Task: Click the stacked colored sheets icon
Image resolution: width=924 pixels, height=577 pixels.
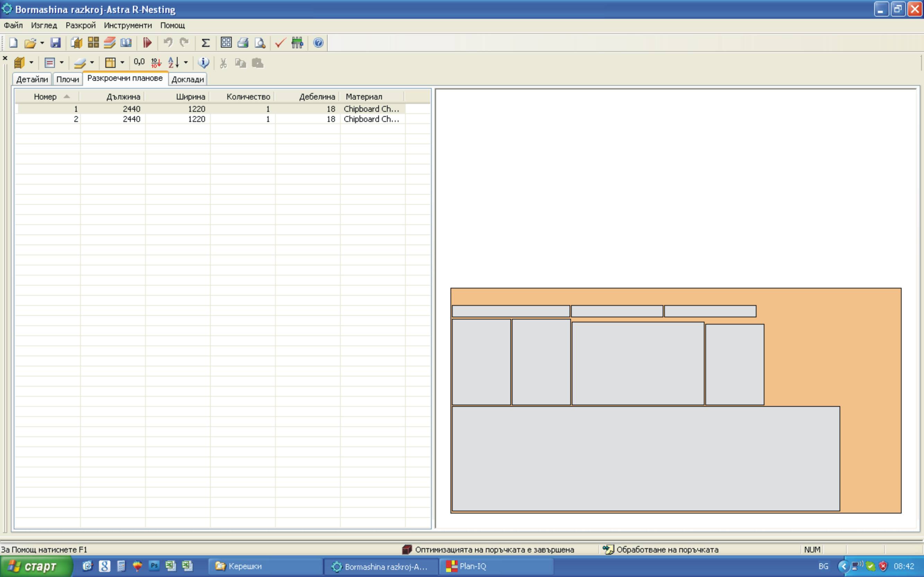Action: pos(110,43)
